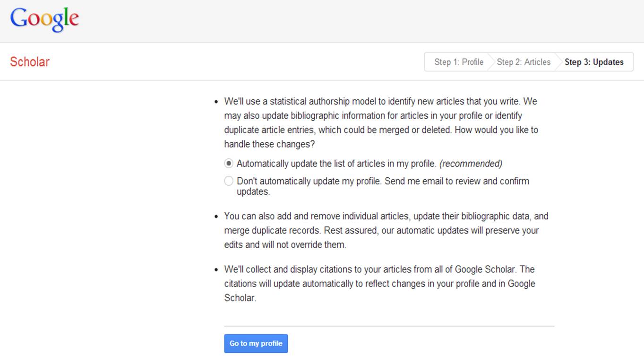Open the Scholar home link
Screen dimensions: 644x364
coord(30,62)
